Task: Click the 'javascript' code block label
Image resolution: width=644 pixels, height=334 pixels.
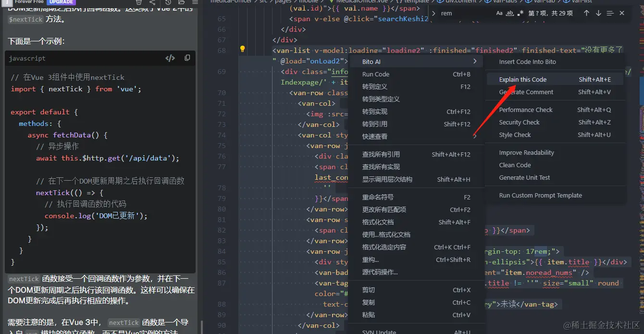Action: point(27,58)
